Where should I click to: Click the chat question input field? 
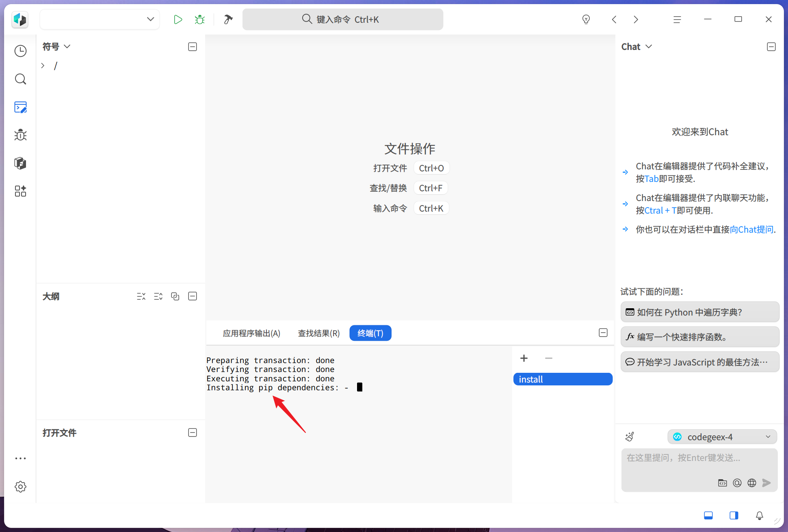tap(699, 463)
